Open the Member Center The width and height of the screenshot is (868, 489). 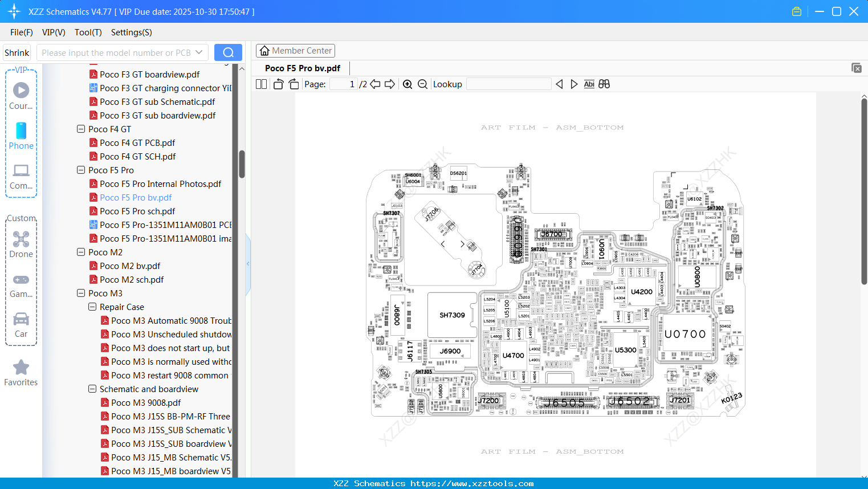[x=295, y=51]
